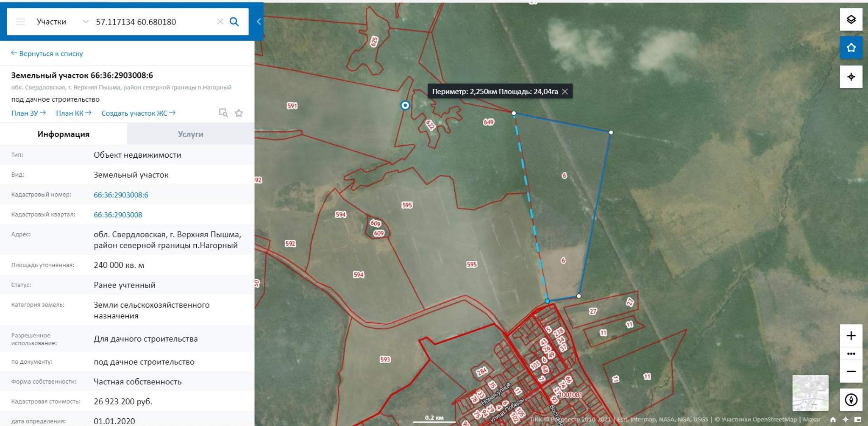Click the parcel label 649 on map

coord(489,122)
